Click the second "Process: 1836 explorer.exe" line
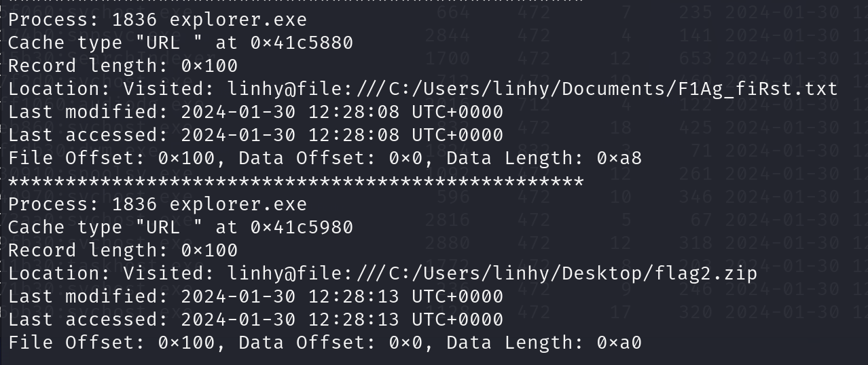Screen dimensions: 868x365 (x=157, y=204)
